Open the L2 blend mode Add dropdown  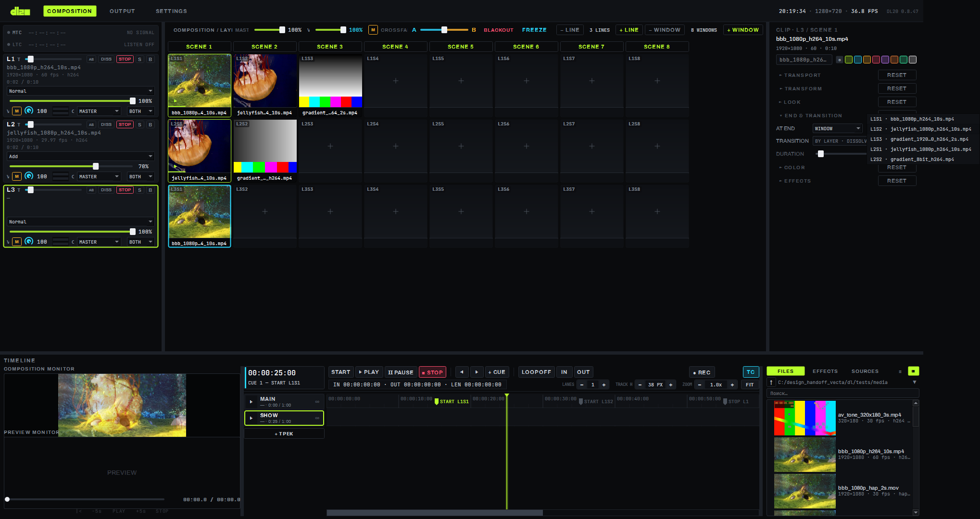[x=80, y=156]
